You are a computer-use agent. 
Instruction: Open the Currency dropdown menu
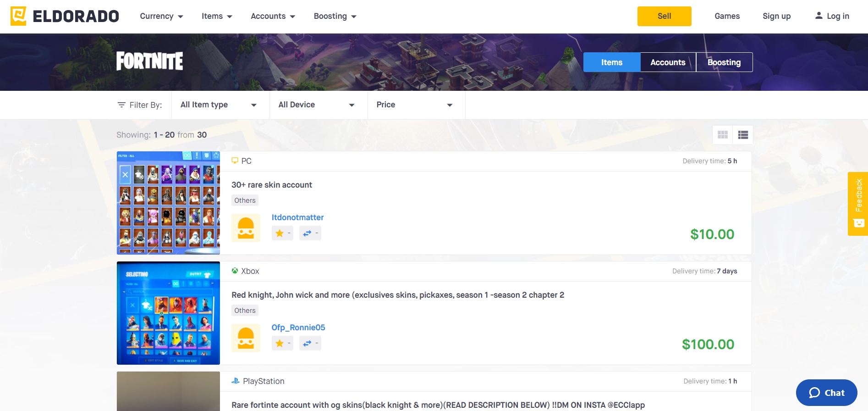coord(161,16)
